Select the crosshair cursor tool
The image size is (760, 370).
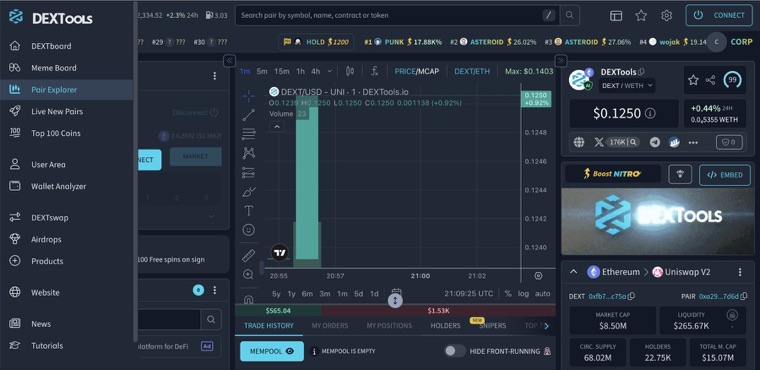(249, 96)
